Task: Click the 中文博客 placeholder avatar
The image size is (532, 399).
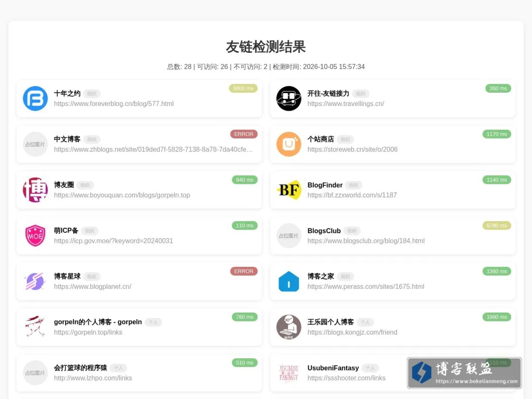Action: pyautogui.click(x=35, y=144)
